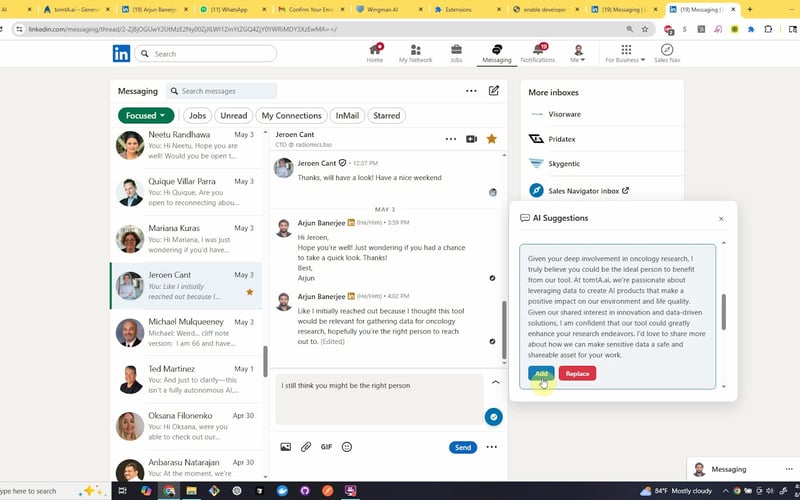Open Chrome from the taskbar
800x500 pixels.
point(169,491)
